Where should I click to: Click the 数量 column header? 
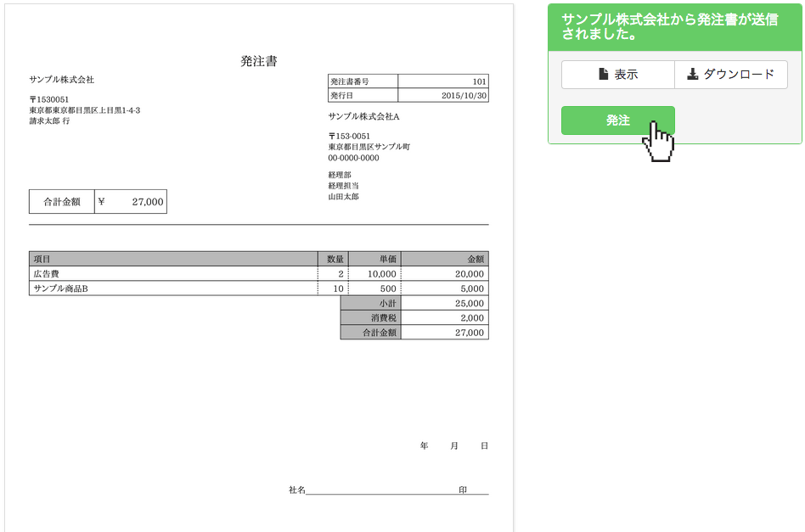point(334,259)
